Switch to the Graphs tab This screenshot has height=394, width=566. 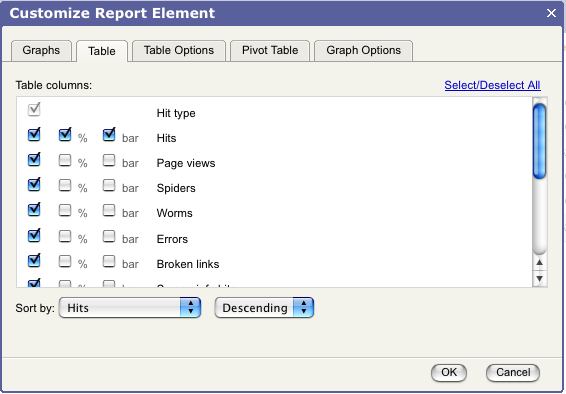pyautogui.click(x=41, y=51)
